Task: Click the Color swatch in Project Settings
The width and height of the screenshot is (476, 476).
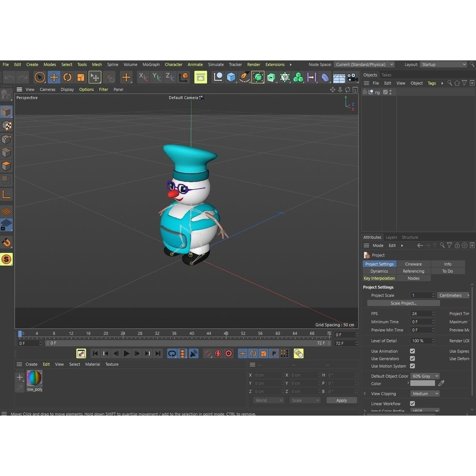Action: (422, 383)
